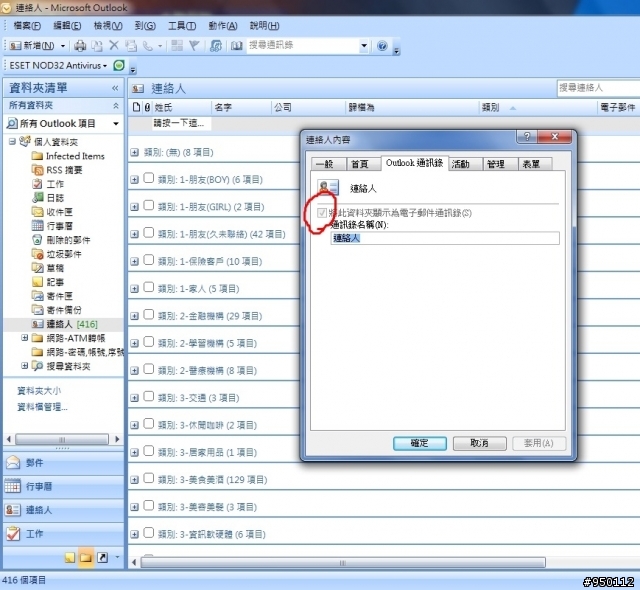
Task: Click the 新增(N) new button
Action: click(x=32, y=46)
